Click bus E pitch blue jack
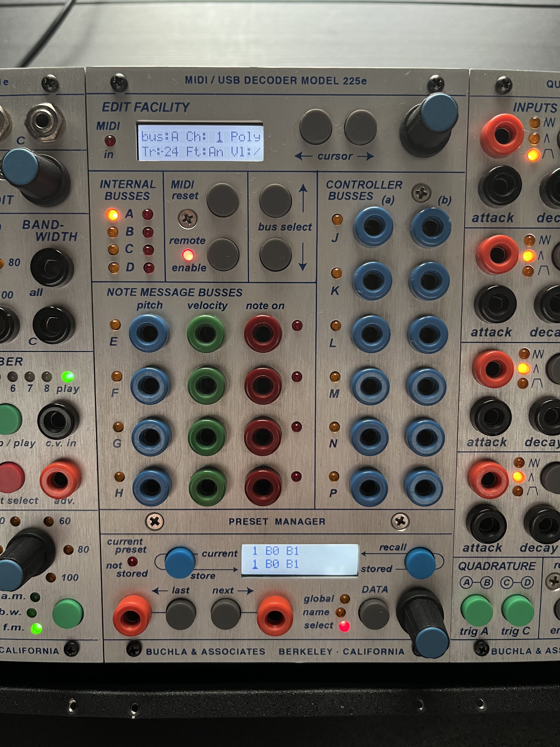The width and height of the screenshot is (560, 747). [x=149, y=333]
